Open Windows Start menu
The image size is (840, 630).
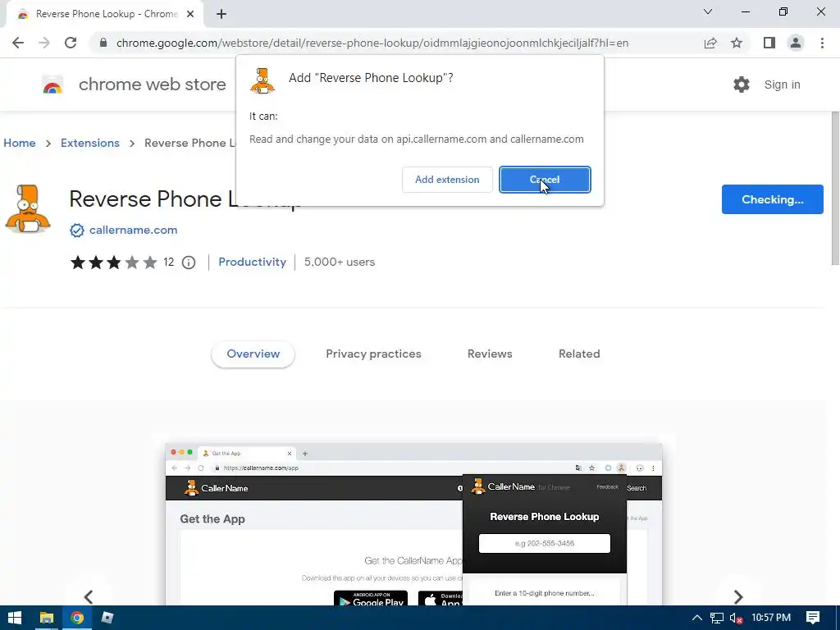click(15, 618)
